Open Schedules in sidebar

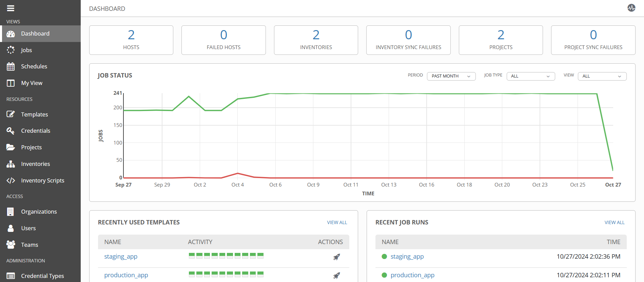coord(40,66)
